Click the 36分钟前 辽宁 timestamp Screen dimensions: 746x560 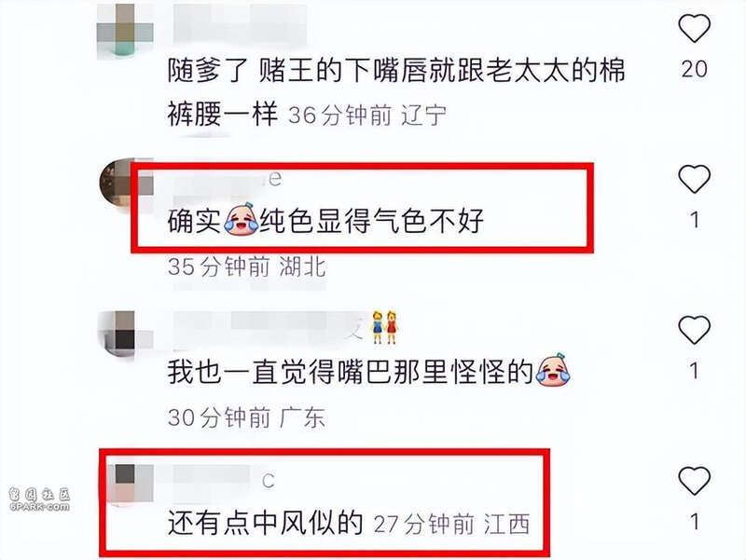367,115
